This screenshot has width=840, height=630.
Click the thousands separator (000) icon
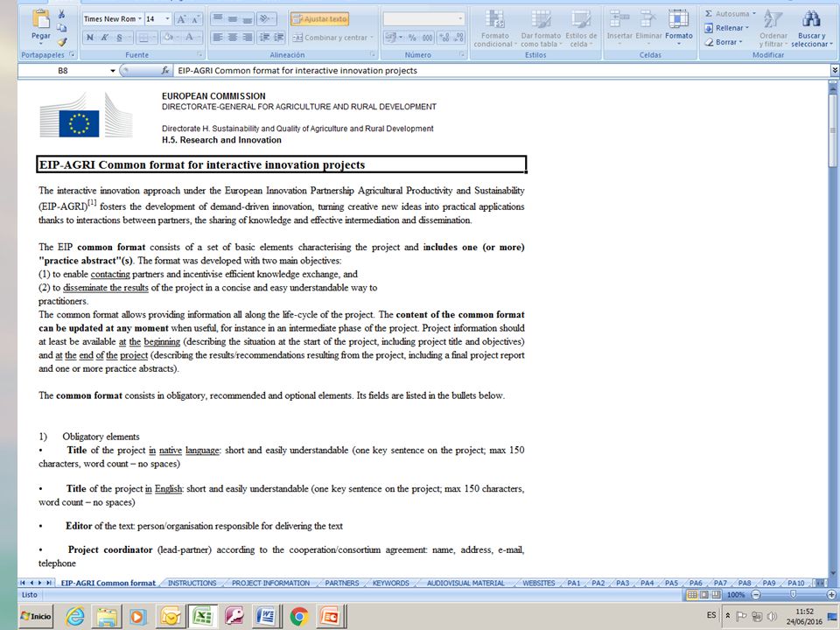click(428, 38)
